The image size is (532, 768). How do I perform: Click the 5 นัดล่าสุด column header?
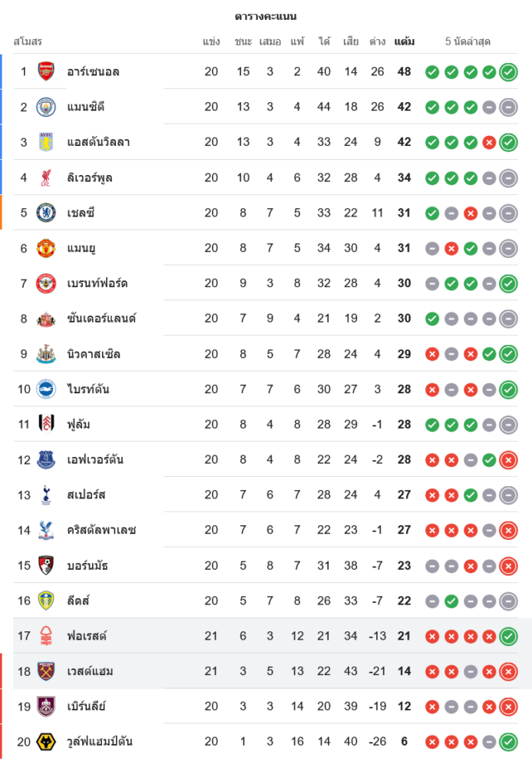(468, 41)
